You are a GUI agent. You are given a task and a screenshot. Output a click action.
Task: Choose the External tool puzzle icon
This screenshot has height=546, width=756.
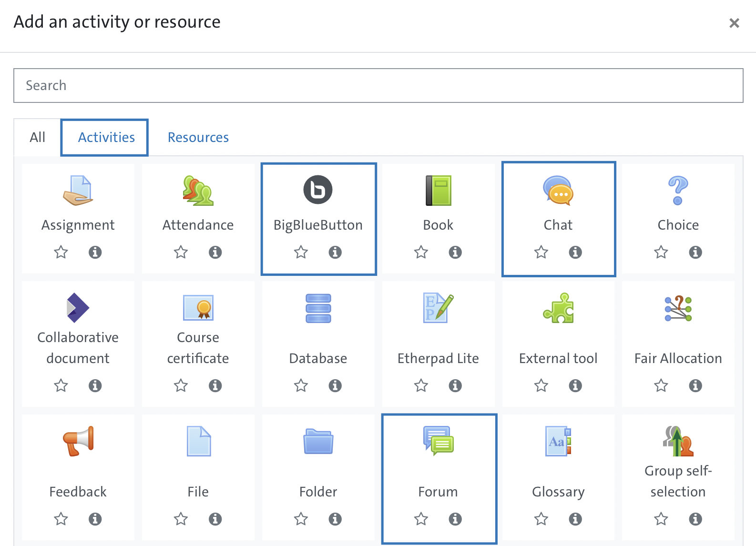(x=558, y=307)
